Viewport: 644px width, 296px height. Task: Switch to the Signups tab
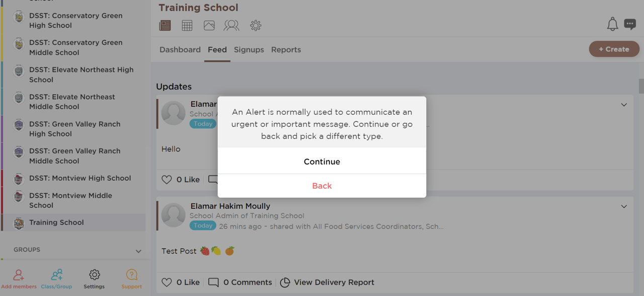click(249, 50)
